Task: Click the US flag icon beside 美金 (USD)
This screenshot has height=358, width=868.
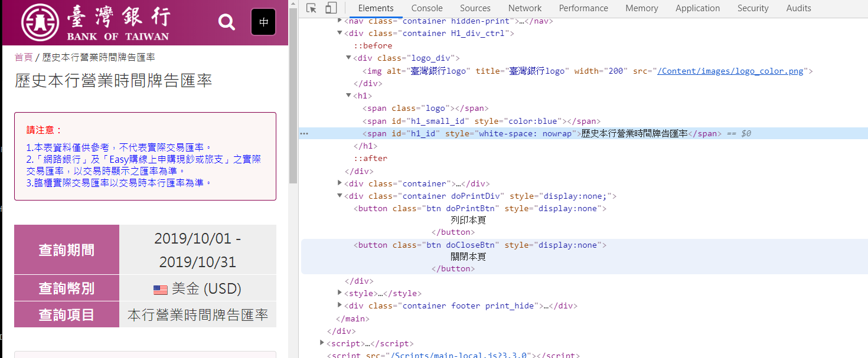Action: pos(161,290)
